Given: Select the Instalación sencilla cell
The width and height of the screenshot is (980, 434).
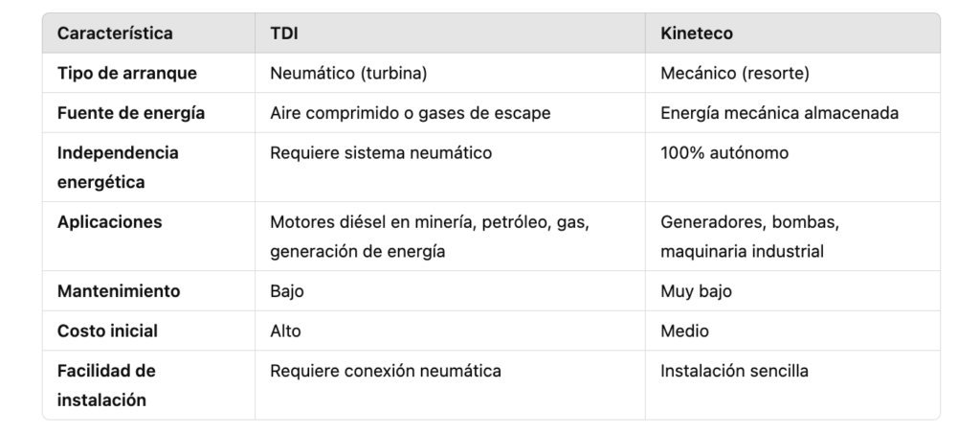Looking at the screenshot, I should coord(734,371).
